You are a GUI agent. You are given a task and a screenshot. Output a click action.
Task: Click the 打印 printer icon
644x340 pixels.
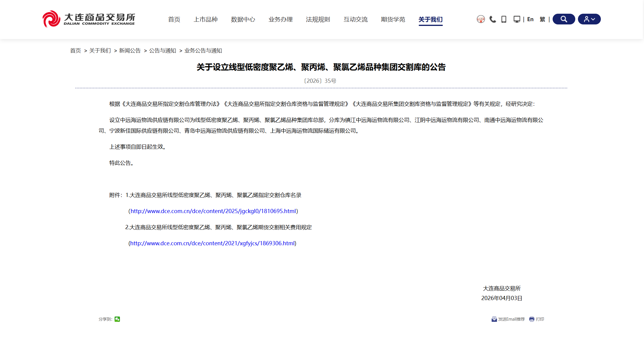[531, 319]
